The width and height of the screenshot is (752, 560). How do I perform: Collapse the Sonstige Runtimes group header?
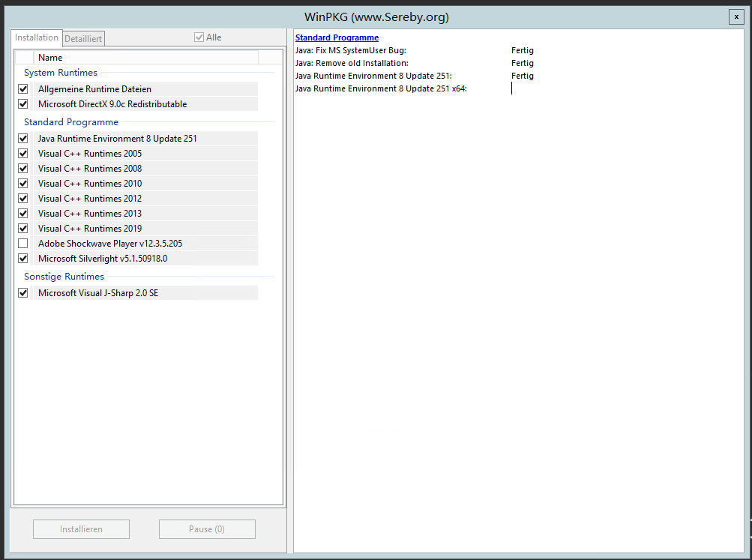(64, 276)
